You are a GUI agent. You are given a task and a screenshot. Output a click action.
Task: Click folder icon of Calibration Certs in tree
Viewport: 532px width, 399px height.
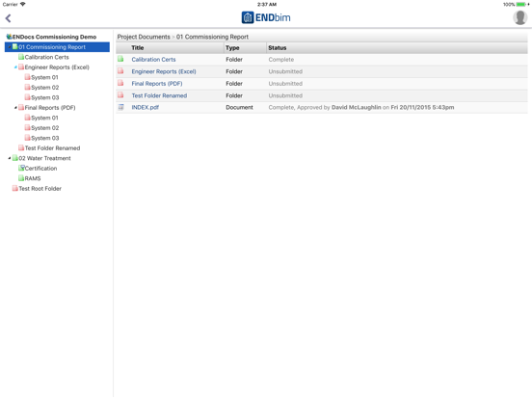click(21, 57)
